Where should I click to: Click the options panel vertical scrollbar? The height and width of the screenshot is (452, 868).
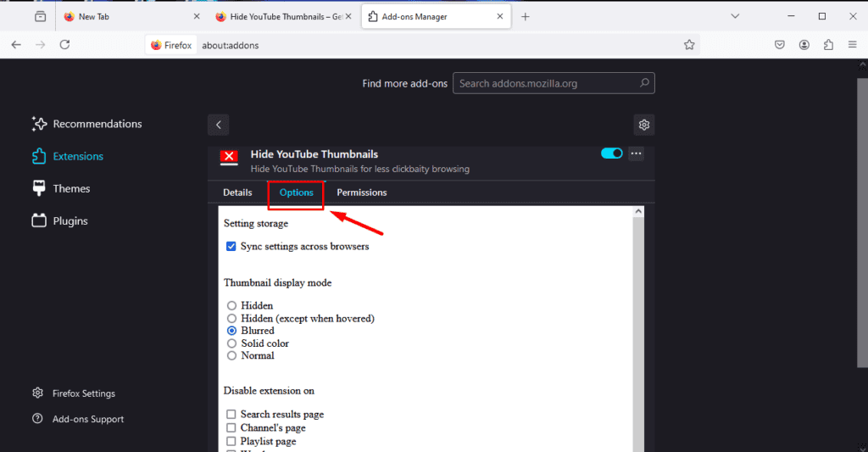tap(638, 335)
